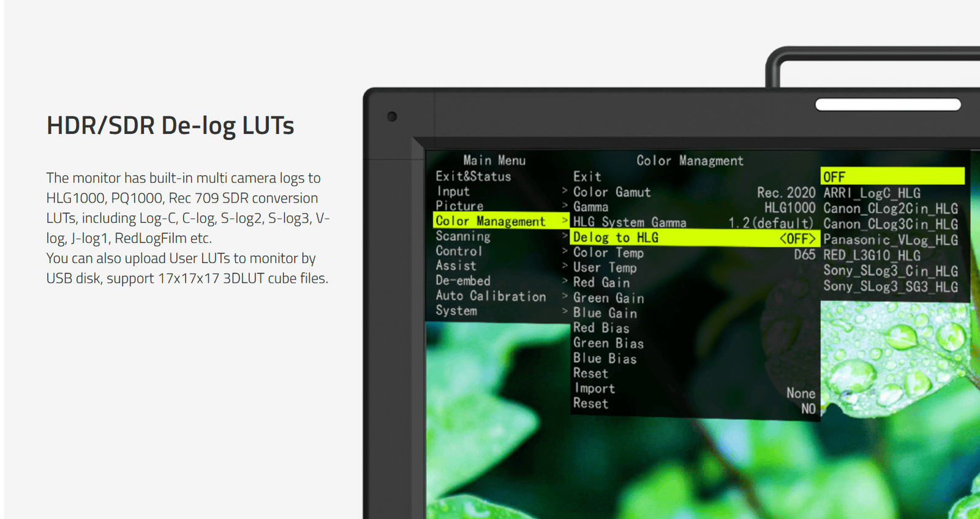
Task: Select the Blue Gain setting
Action: (x=605, y=313)
